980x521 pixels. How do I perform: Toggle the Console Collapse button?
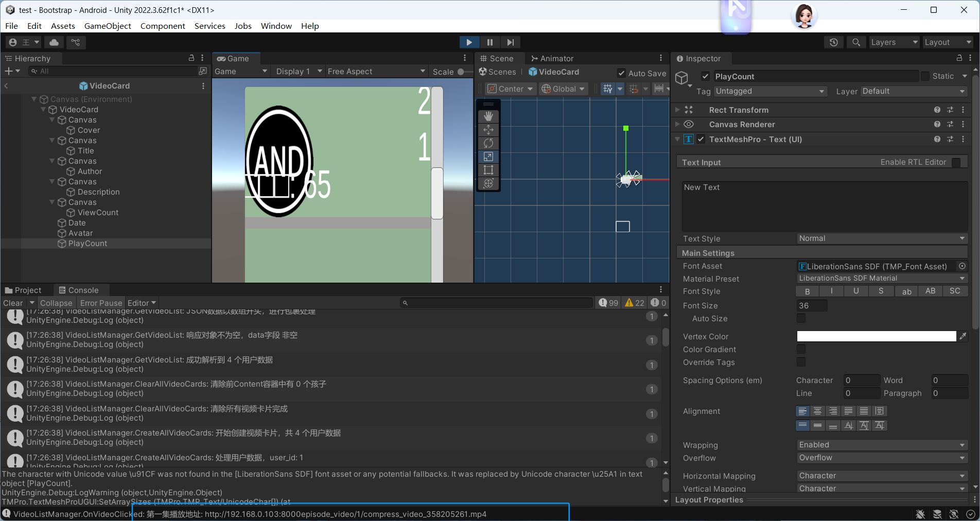(56, 303)
